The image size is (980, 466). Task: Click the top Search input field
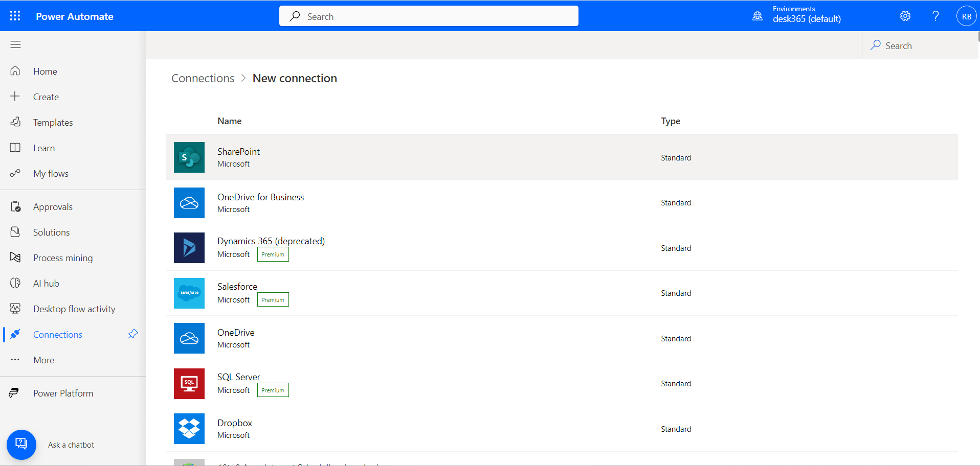tap(428, 16)
